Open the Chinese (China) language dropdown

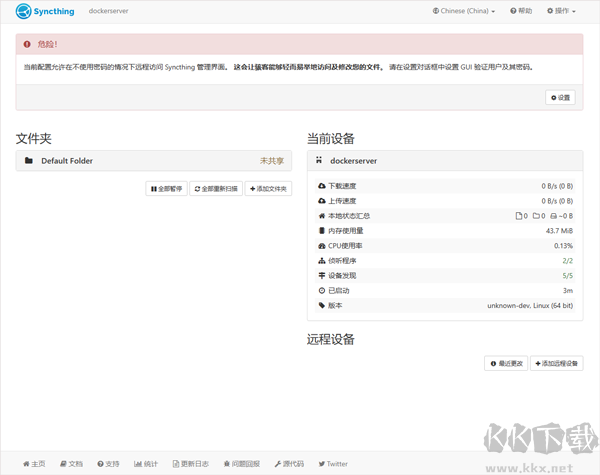(x=464, y=11)
